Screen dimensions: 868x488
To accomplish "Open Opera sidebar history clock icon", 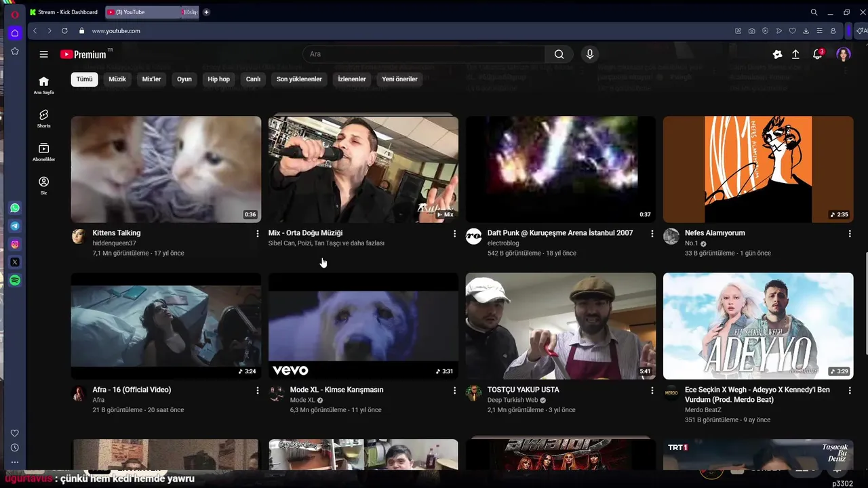I will (x=15, y=447).
